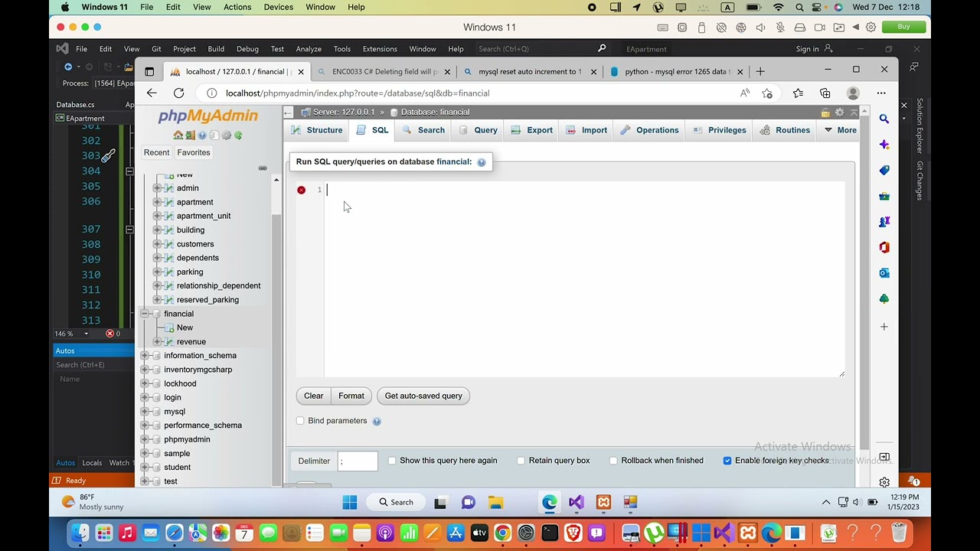Click the Format button
The height and width of the screenshot is (551, 980).
(x=351, y=396)
